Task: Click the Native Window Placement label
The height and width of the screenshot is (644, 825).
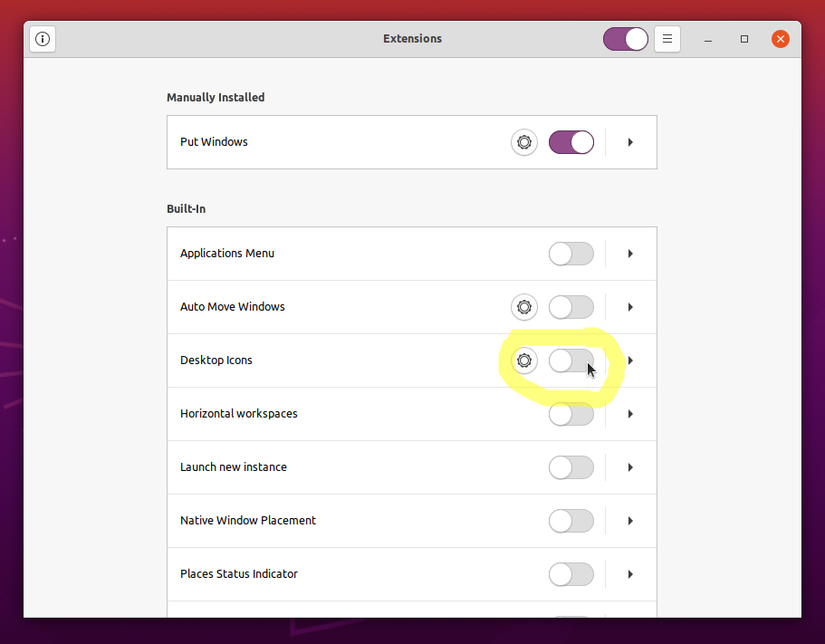Action: pos(248,520)
